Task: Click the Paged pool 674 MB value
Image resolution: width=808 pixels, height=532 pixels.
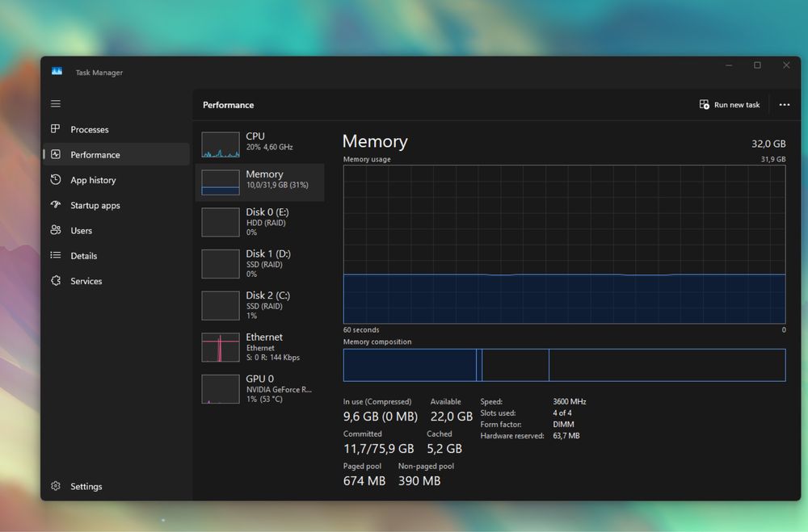Action: (364, 481)
